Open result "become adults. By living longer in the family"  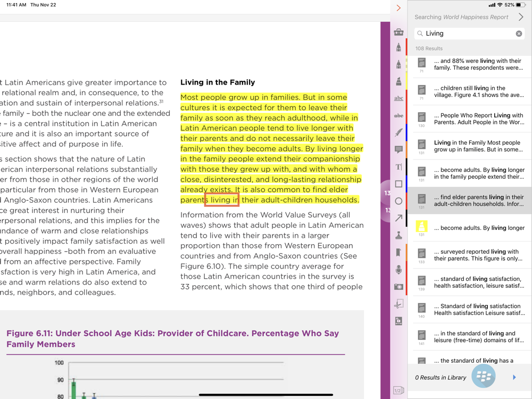pyautogui.click(x=470, y=173)
